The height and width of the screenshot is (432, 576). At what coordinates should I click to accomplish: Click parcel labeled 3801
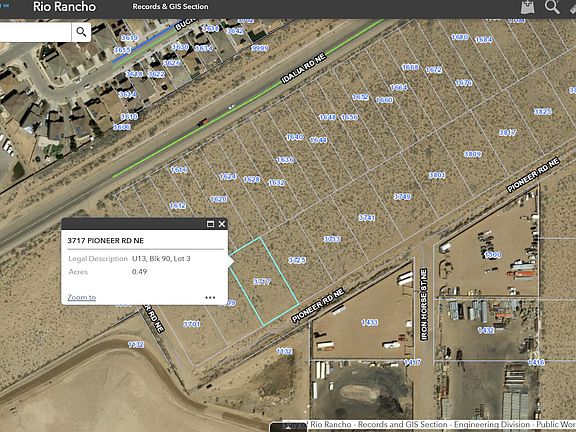tap(437, 175)
